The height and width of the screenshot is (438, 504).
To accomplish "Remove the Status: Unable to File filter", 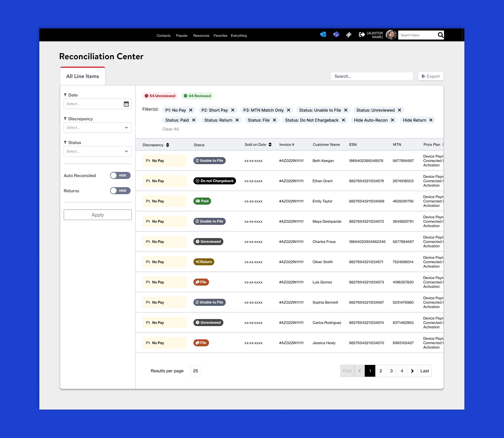I will tap(346, 110).
